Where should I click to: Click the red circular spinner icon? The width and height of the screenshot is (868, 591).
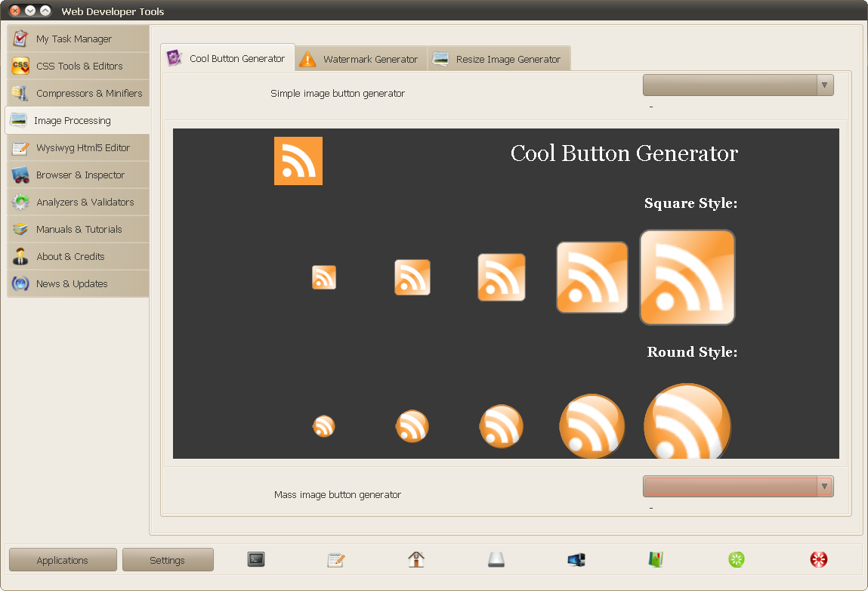tap(819, 559)
